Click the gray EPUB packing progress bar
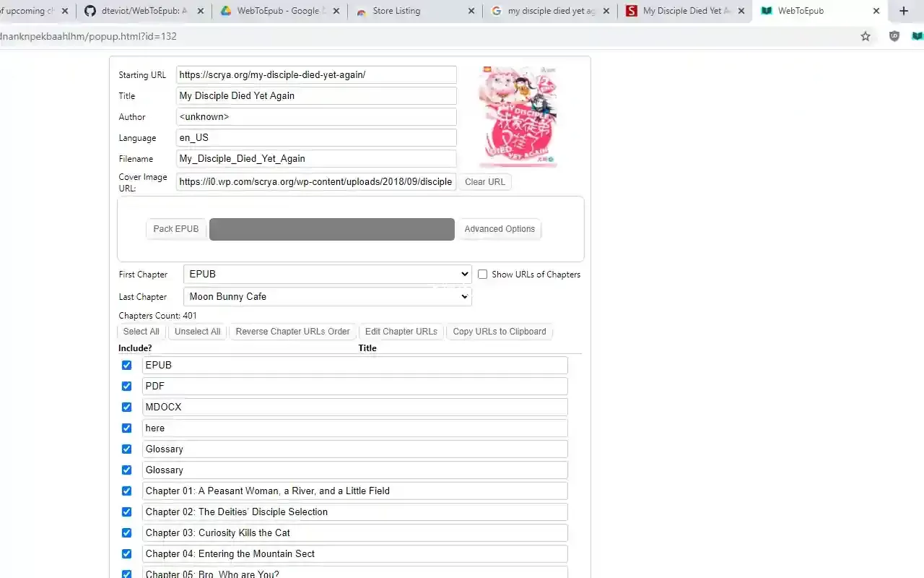The height and width of the screenshot is (578, 924). coord(332,229)
